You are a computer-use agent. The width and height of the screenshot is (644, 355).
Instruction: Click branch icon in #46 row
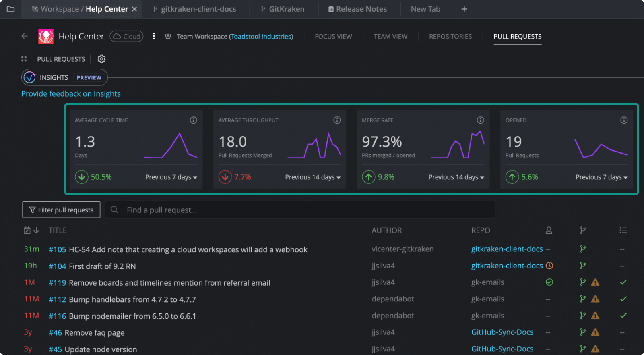coord(583,332)
